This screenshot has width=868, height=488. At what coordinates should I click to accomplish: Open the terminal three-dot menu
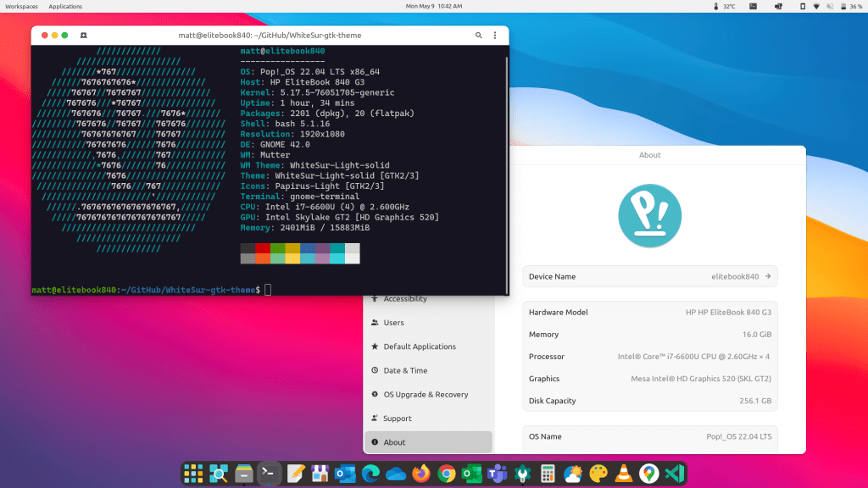click(495, 36)
